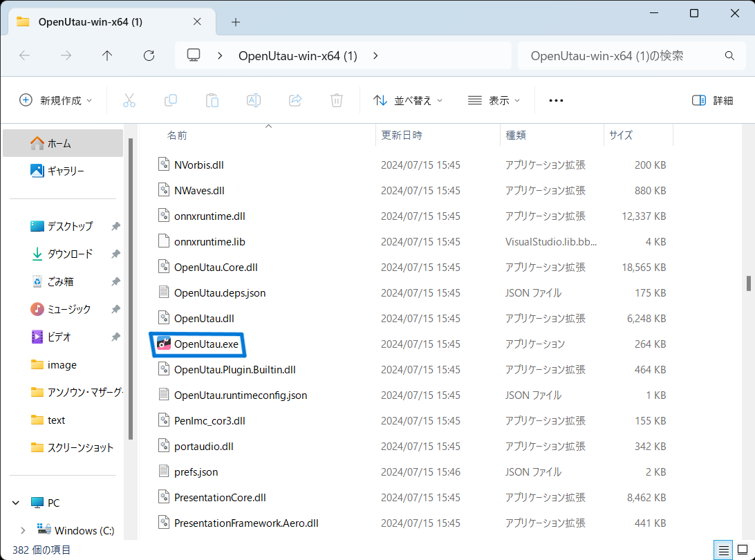Click the Copy icon in the toolbar
Viewport: 755px width, 560px height.
tap(171, 100)
